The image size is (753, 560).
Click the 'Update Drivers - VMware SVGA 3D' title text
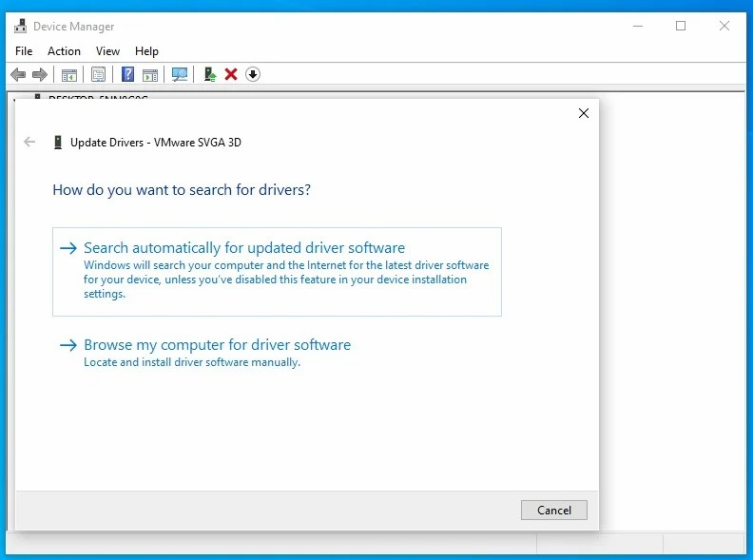tap(156, 143)
